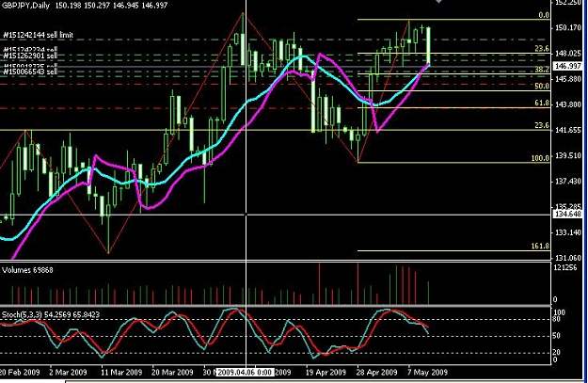The image size is (588, 383).
Task: Click the Fibonacci 100.0 level label
Action: tap(540, 158)
